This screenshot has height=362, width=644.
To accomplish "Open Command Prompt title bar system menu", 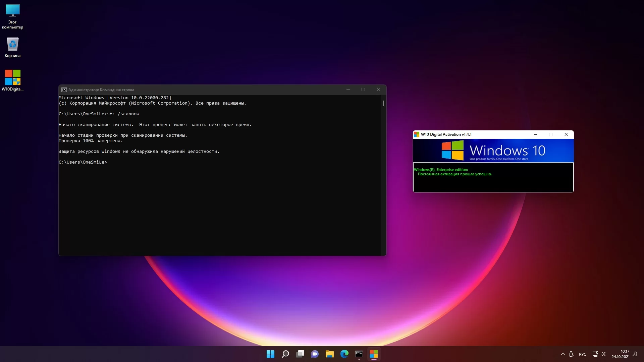I will [x=64, y=90].
